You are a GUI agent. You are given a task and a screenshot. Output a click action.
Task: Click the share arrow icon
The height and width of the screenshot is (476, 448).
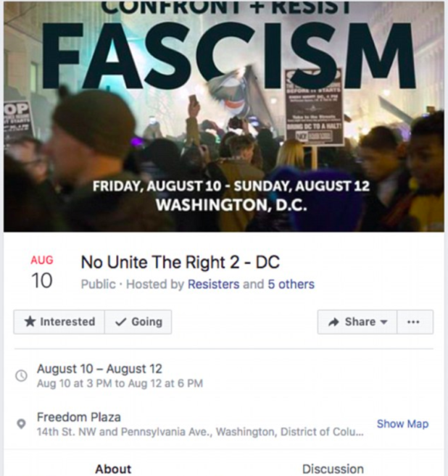(334, 322)
